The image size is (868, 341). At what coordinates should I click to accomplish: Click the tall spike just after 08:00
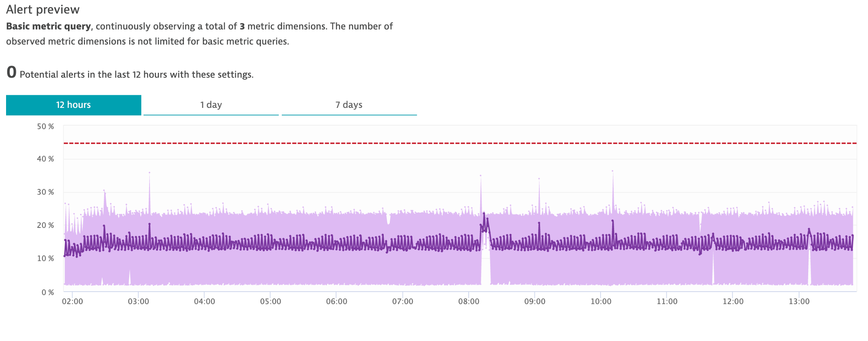tap(481, 177)
